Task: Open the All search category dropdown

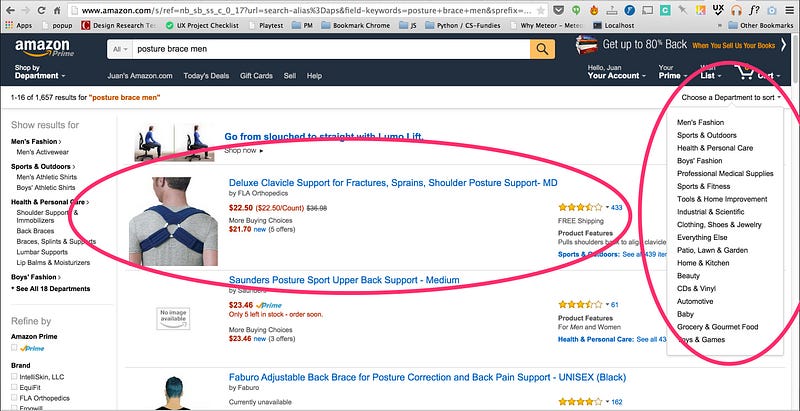Action: 120,49
